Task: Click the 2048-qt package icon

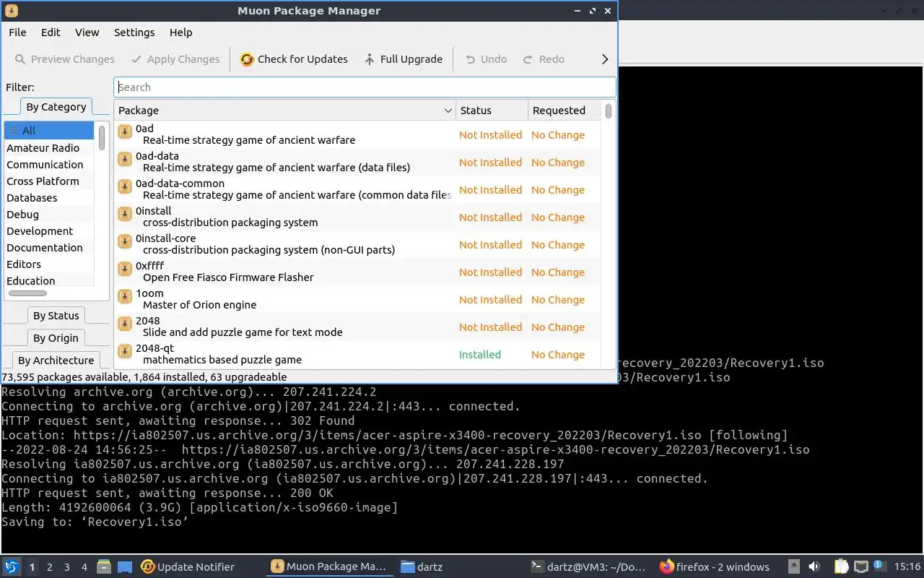Action: pyautogui.click(x=124, y=351)
